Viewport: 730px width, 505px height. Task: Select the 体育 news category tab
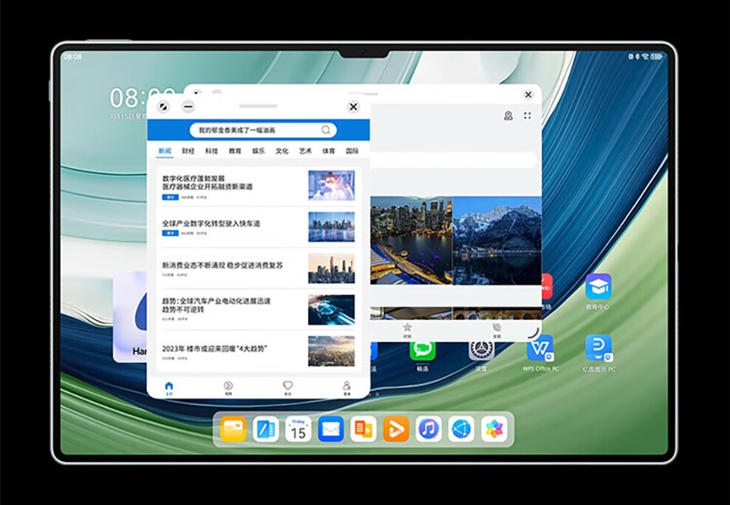click(x=328, y=151)
